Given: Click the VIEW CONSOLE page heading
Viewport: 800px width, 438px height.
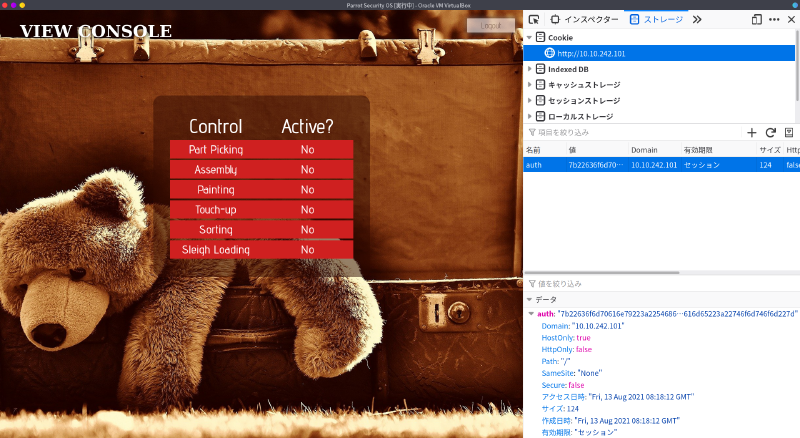Looking at the screenshot, I should click(96, 31).
